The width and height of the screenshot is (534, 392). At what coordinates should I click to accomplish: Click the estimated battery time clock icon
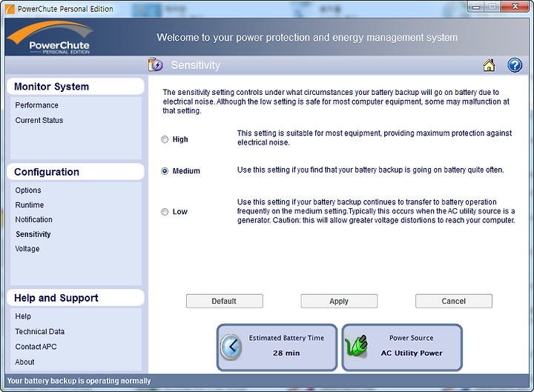click(231, 347)
